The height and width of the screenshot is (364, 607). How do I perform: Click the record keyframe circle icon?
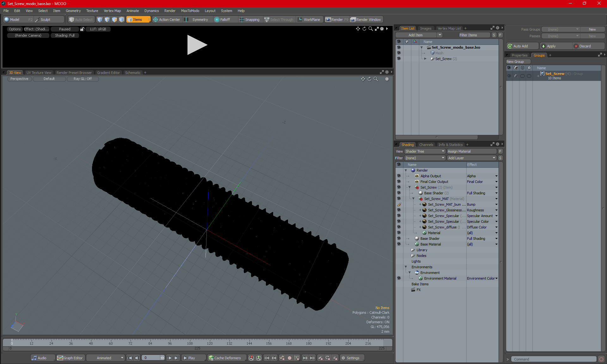point(289,358)
